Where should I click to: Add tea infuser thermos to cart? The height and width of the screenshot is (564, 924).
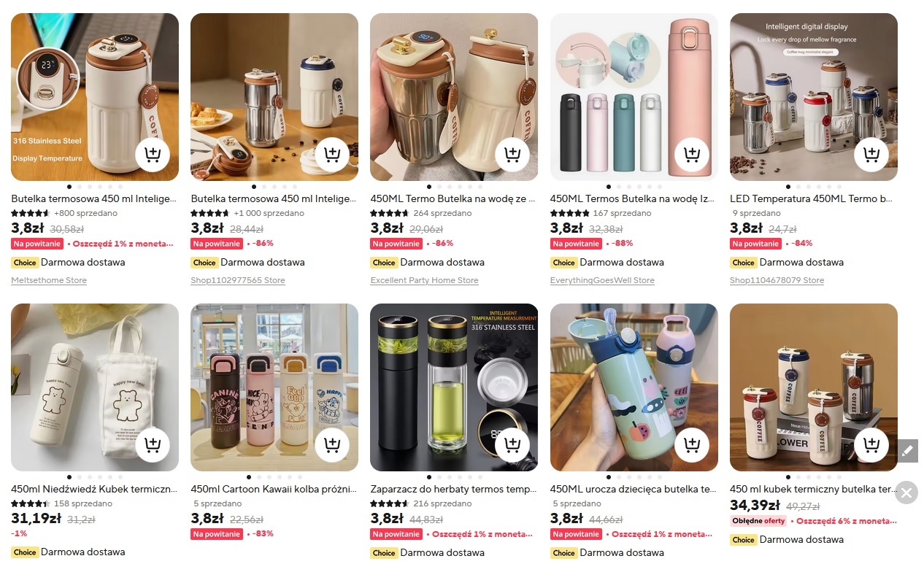[x=512, y=444]
